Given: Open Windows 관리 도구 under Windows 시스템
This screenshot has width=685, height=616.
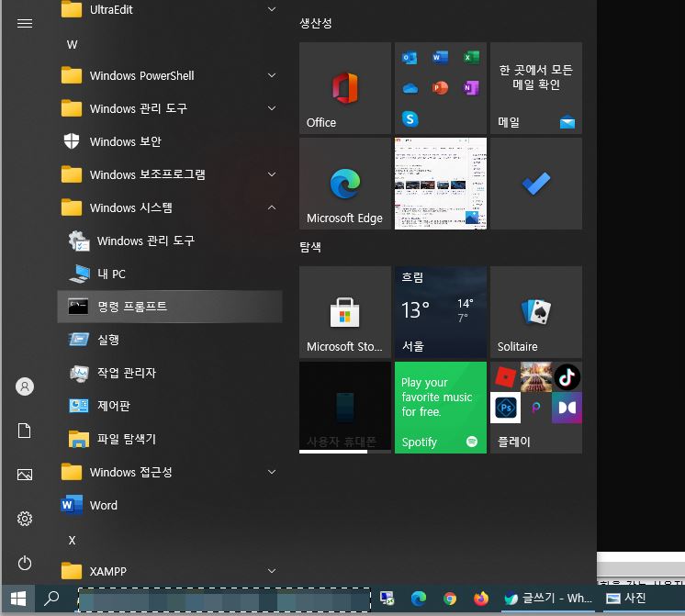Looking at the screenshot, I should [x=170, y=241].
